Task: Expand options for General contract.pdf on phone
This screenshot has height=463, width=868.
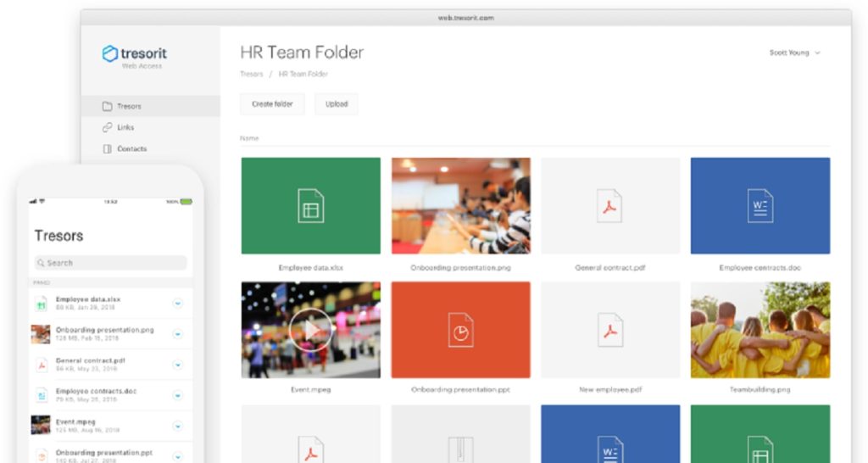Action: coord(177,365)
